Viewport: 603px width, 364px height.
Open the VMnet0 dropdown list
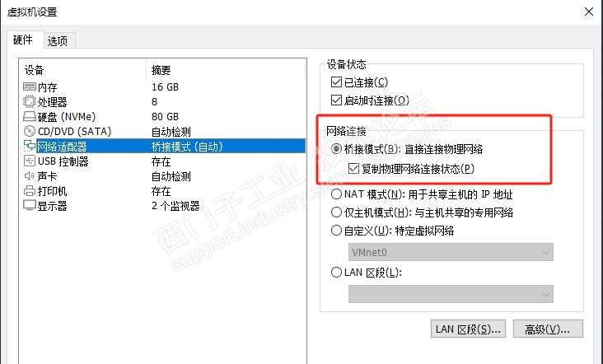click(x=451, y=252)
